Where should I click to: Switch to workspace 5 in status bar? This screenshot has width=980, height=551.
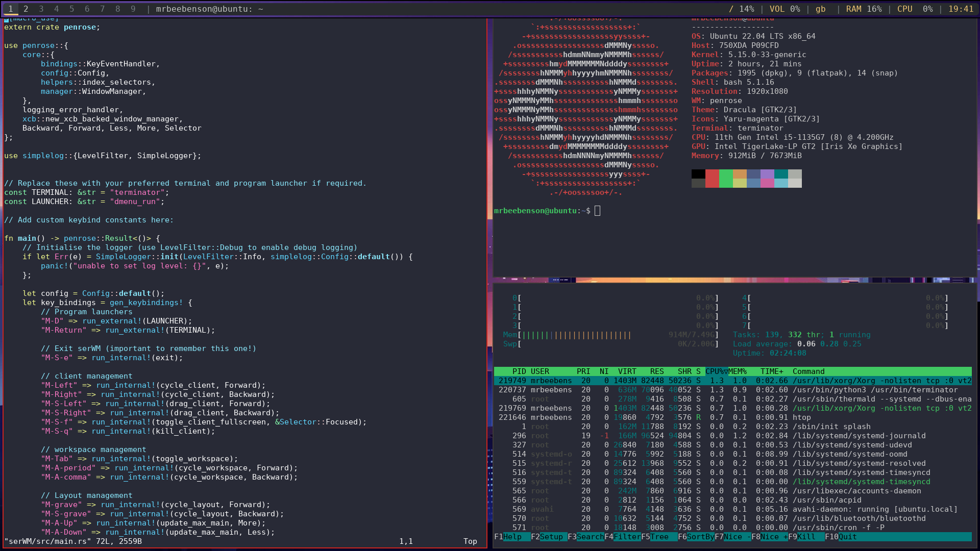[x=72, y=9]
